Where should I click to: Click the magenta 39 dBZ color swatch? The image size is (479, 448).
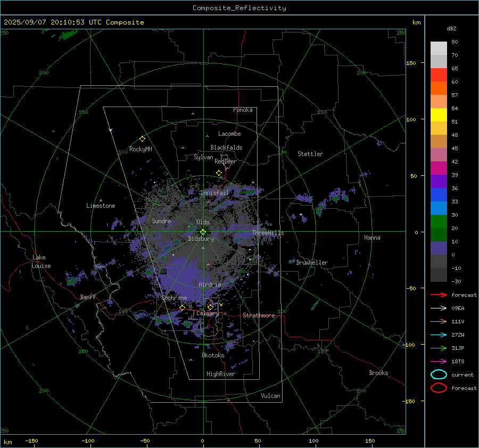(439, 168)
